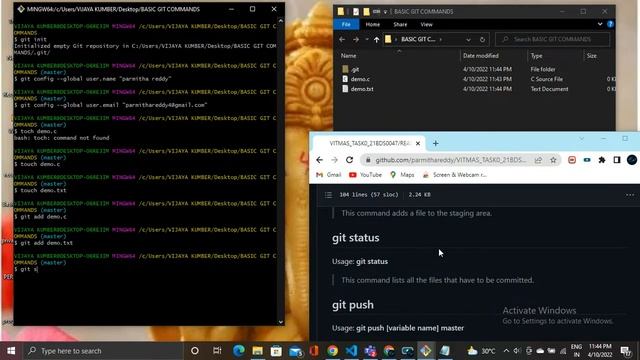Click the red screen recorder extension icon

click(x=572, y=160)
